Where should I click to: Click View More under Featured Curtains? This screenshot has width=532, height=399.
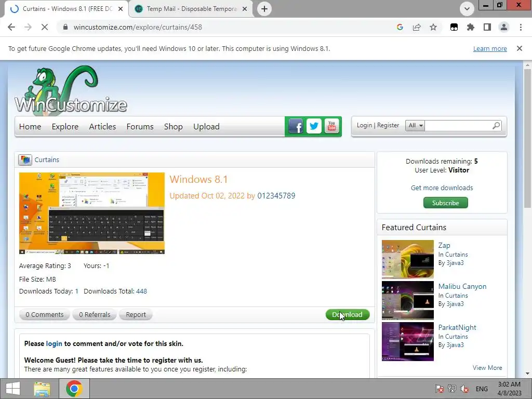point(487,368)
